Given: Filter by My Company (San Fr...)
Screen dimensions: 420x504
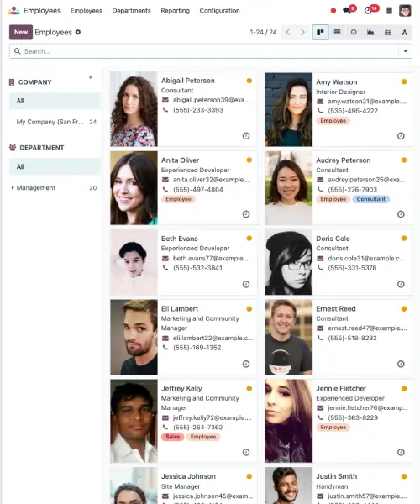Looking at the screenshot, I should [x=55, y=122].
